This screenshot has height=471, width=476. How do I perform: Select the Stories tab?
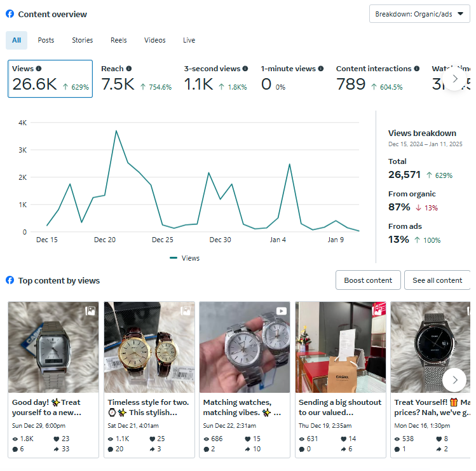[83, 40]
